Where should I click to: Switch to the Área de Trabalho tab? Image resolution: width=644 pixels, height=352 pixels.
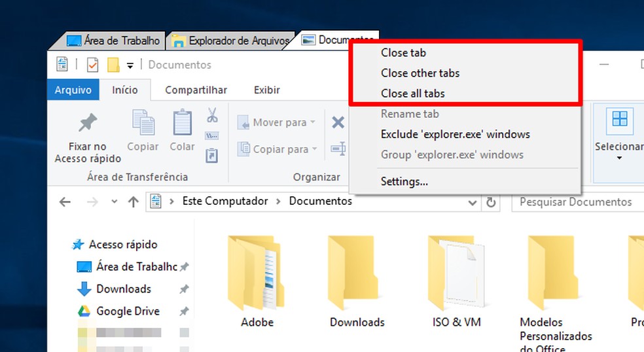(x=113, y=41)
